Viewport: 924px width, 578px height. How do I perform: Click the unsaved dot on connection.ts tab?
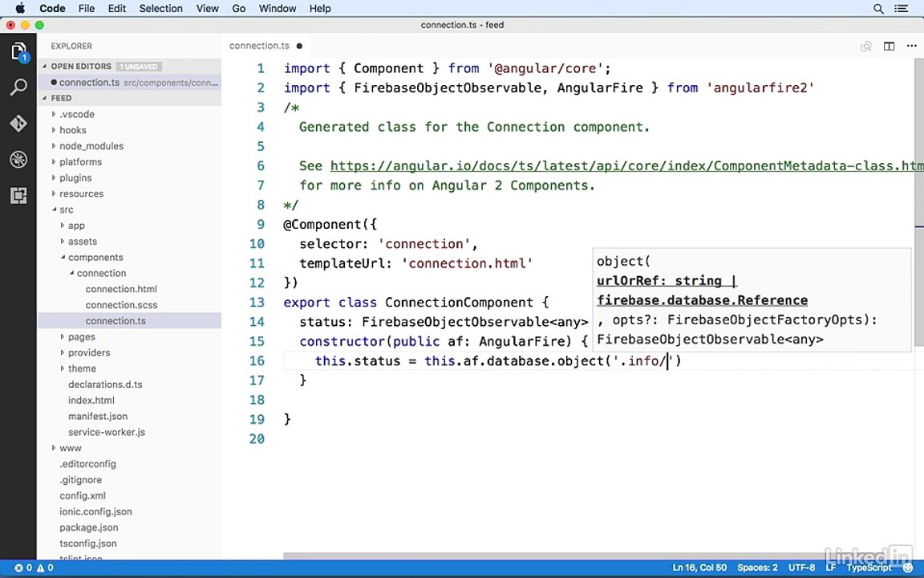click(x=299, y=46)
